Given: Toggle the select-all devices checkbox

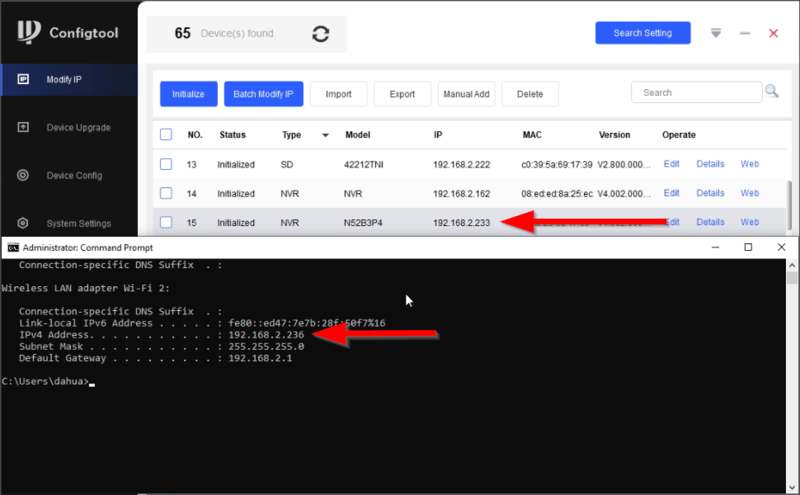Looking at the screenshot, I should 166,134.
